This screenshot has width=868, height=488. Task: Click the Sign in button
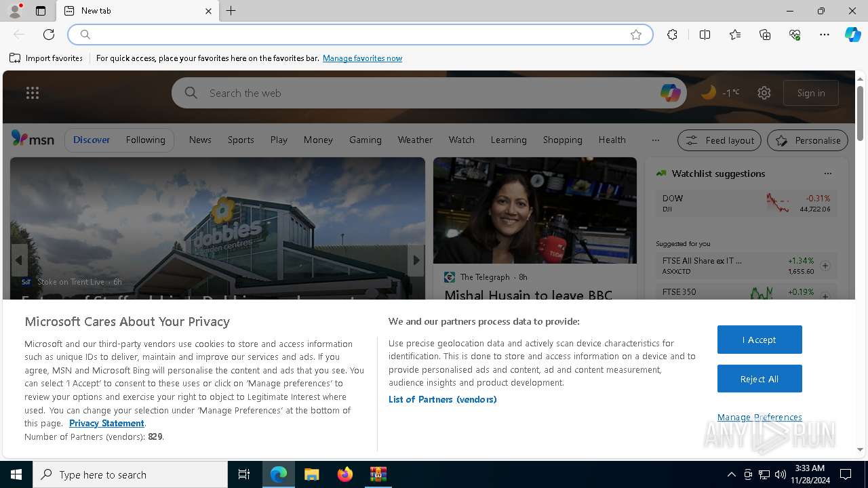click(811, 93)
